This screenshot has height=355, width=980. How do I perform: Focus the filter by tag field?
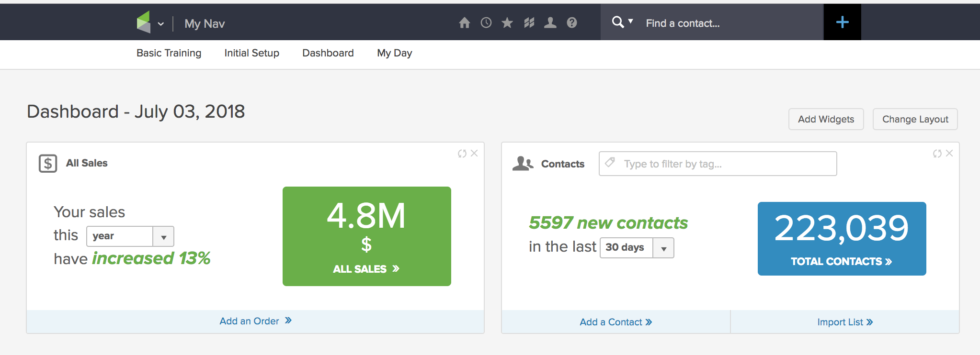(x=718, y=164)
